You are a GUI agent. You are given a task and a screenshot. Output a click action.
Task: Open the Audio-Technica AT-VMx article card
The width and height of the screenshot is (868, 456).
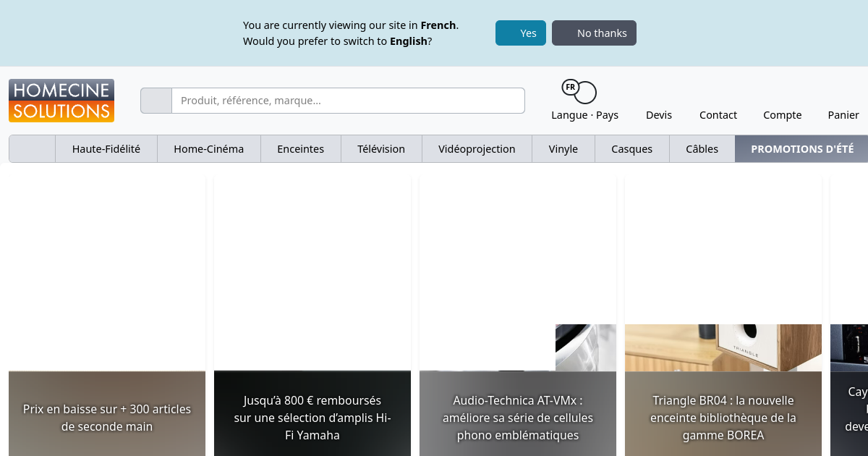518,316
